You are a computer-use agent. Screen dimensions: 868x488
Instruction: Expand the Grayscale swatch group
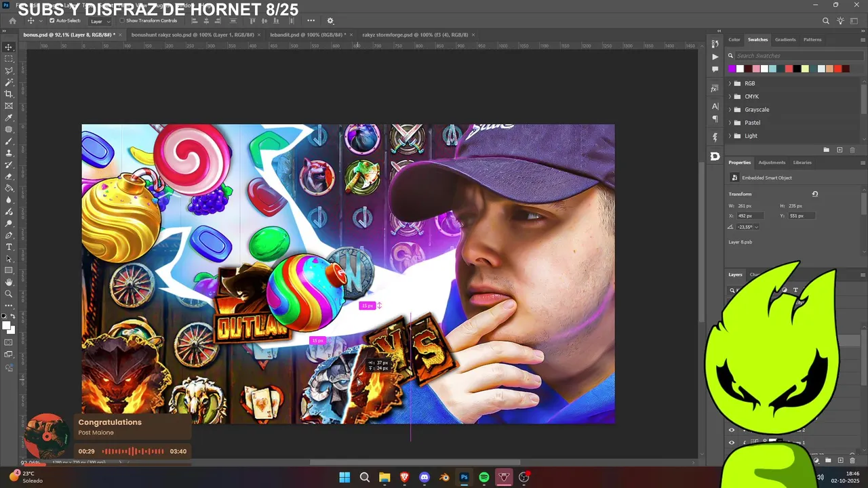pos(730,110)
